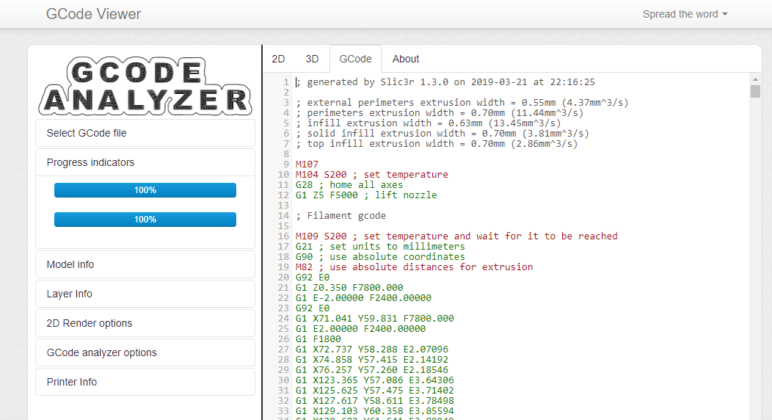Image resolution: width=772 pixels, height=420 pixels.
Task: Click the 'G1 Z5 F5000 ; lift nozzle' line
Action: tap(366, 195)
